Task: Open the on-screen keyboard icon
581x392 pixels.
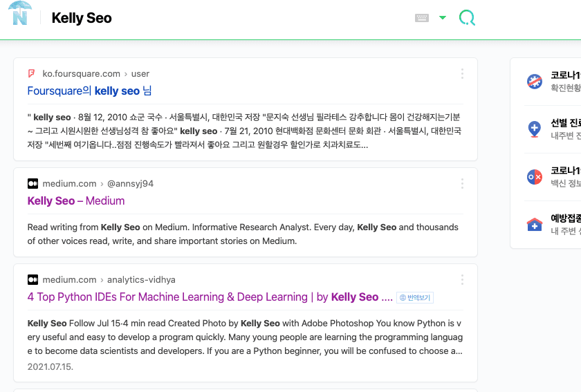Action: 422,18
